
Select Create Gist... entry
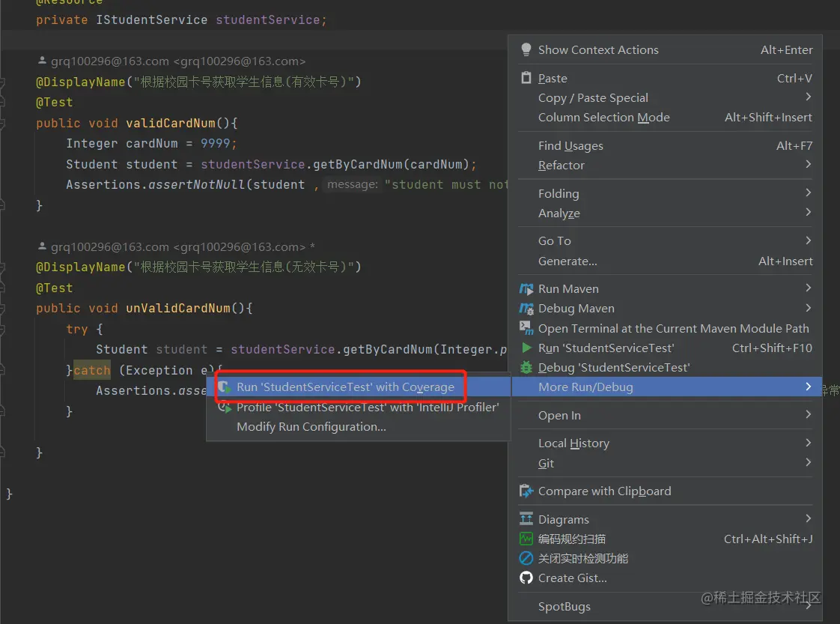coord(666,578)
